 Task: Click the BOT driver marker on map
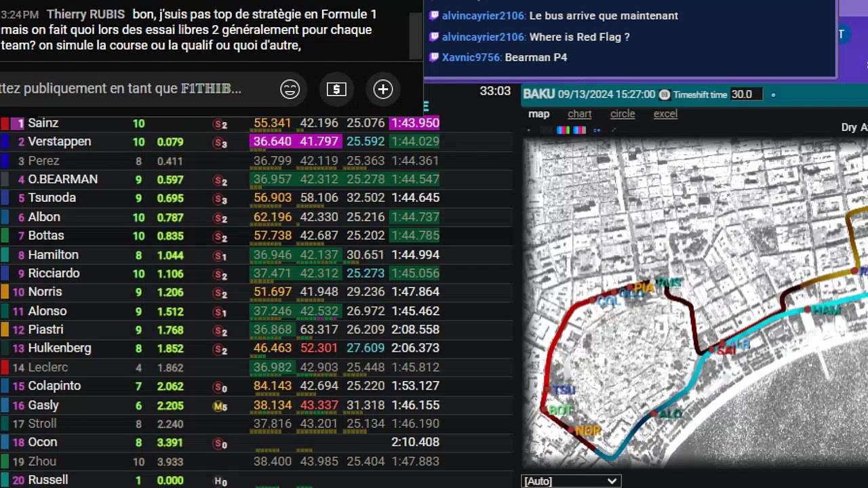(560, 410)
